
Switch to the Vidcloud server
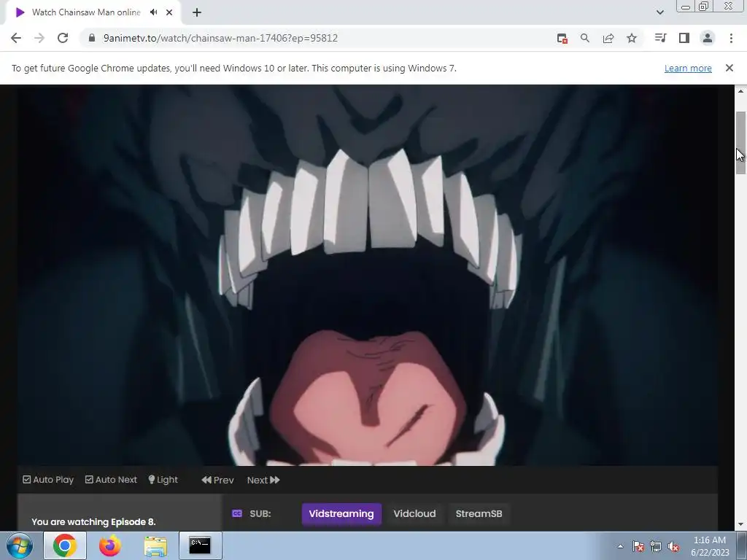tap(414, 514)
